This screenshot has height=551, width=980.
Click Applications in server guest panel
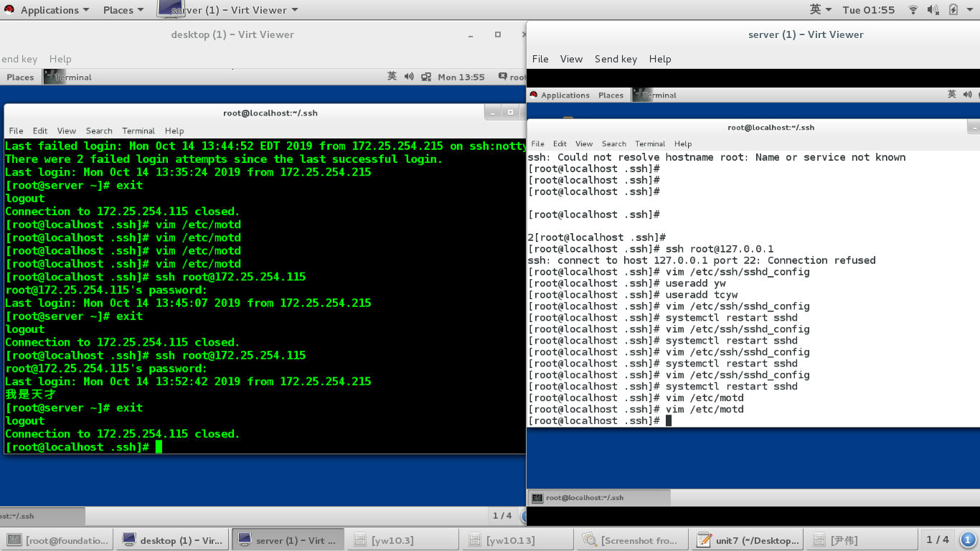(x=559, y=95)
